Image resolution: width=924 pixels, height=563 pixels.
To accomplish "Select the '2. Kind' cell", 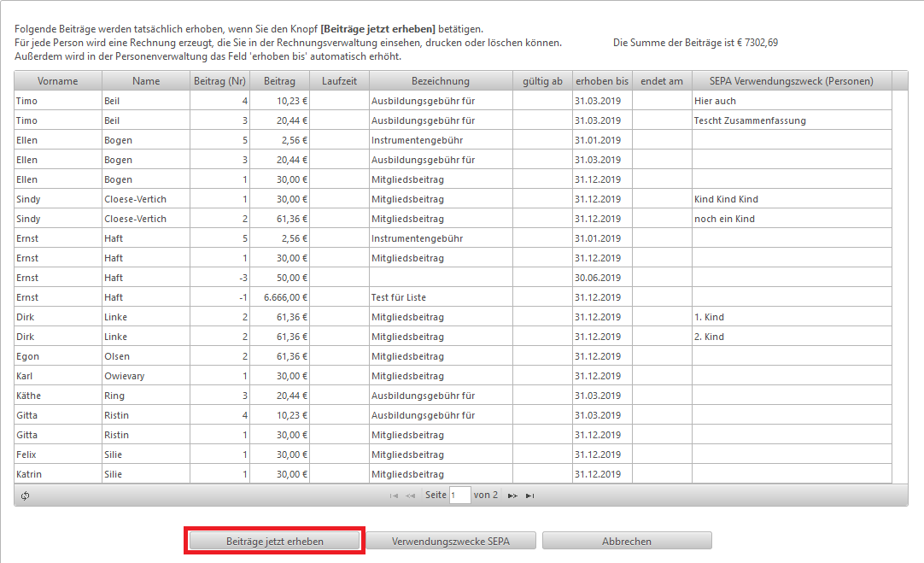I will 792,337.
